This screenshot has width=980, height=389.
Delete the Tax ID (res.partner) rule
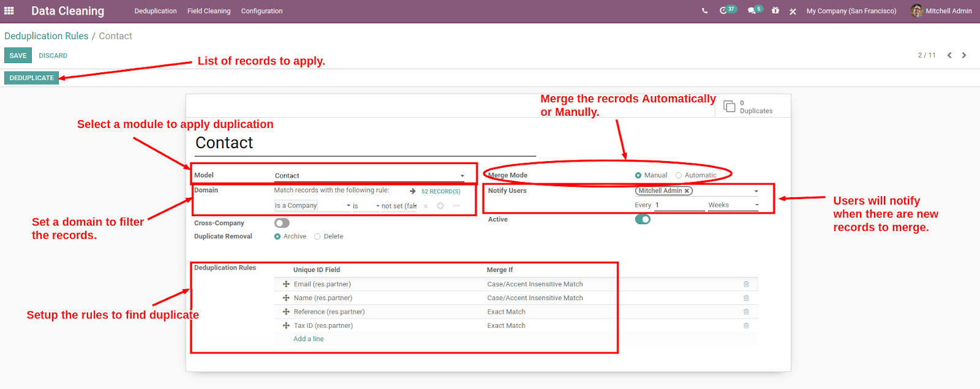746,325
